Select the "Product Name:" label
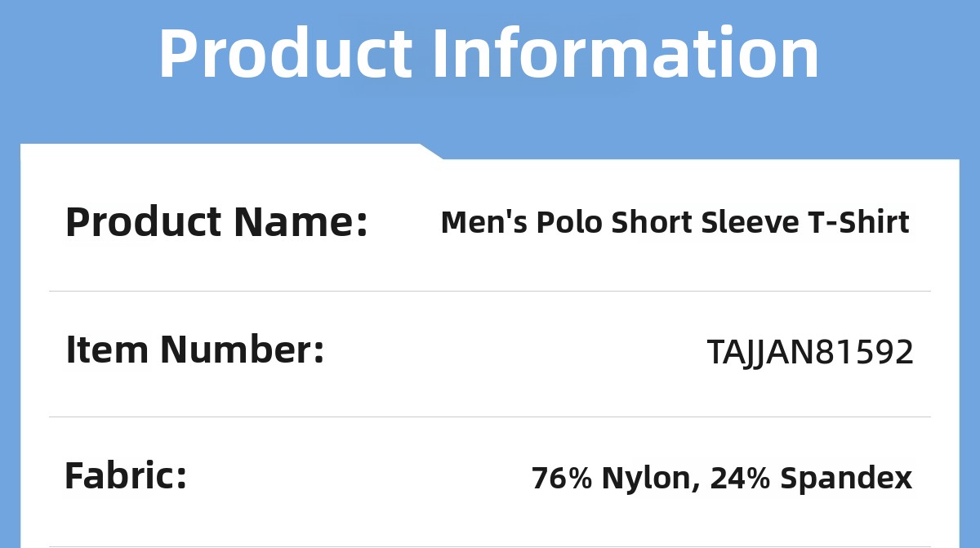 (x=216, y=222)
